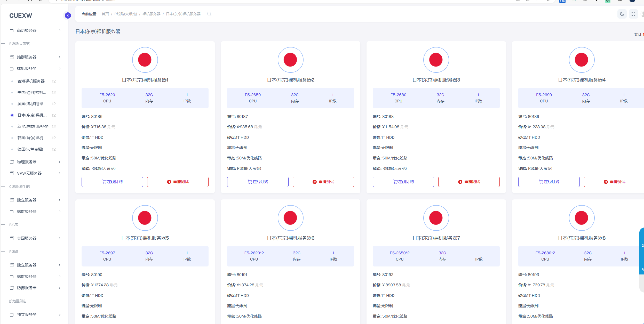This screenshot has width=644, height=324.
Task: Expand the 物理服务器 chevron
Action: tap(60, 162)
